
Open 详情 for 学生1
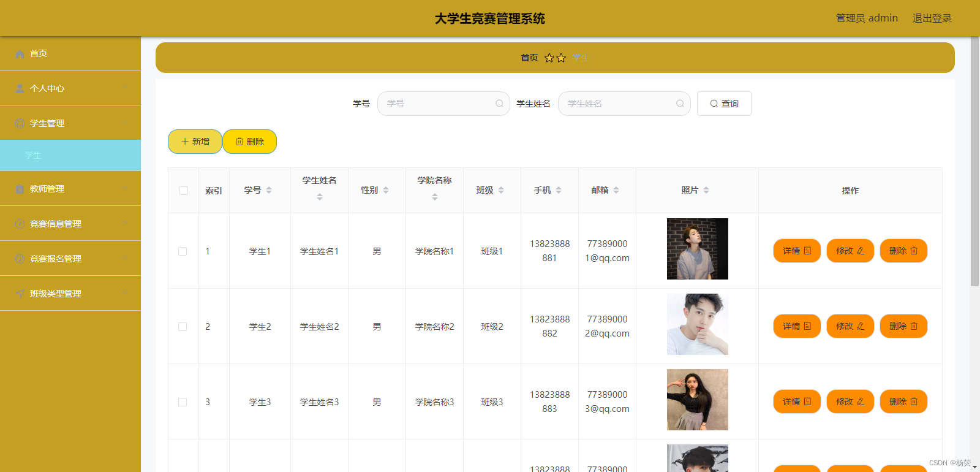point(797,251)
